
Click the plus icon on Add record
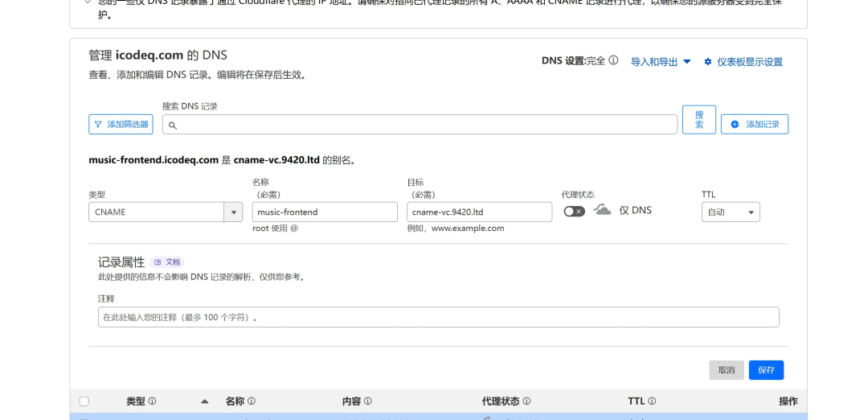pos(735,125)
